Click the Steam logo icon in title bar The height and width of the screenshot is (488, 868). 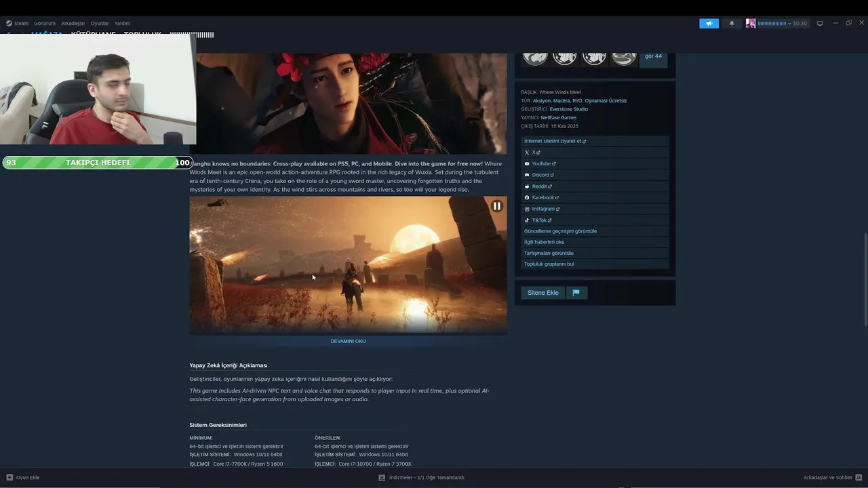(x=9, y=23)
